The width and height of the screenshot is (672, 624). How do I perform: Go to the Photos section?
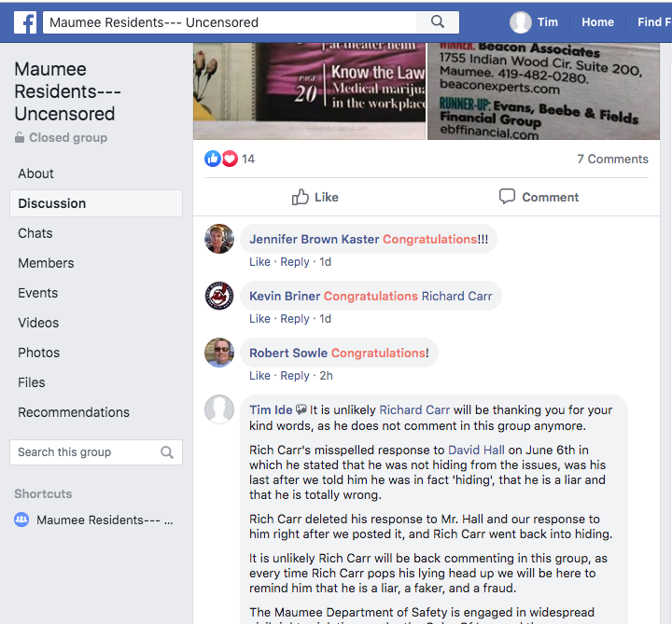click(x=38, y=353)
